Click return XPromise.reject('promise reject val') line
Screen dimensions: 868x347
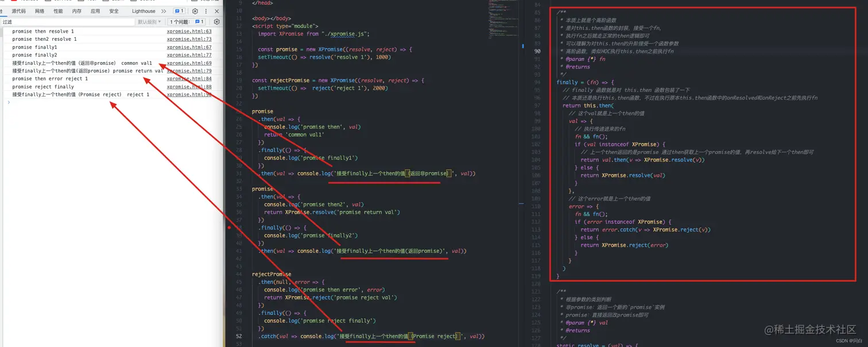331,298
